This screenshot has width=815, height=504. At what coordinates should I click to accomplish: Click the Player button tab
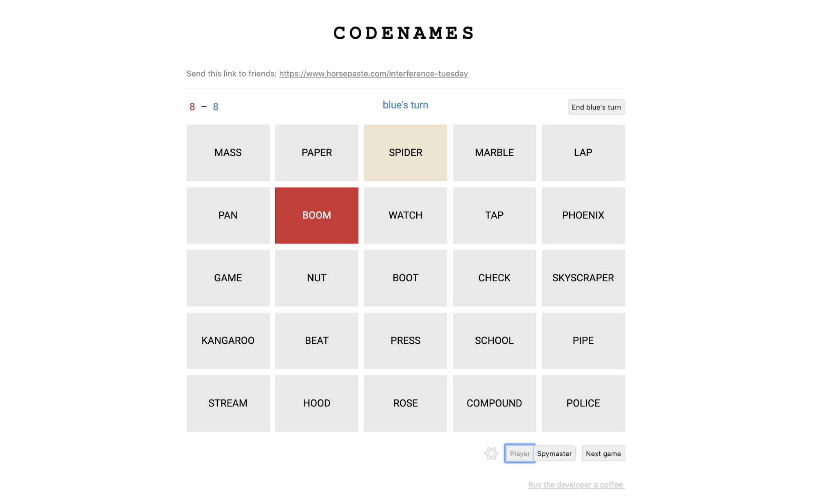point(519,453)
